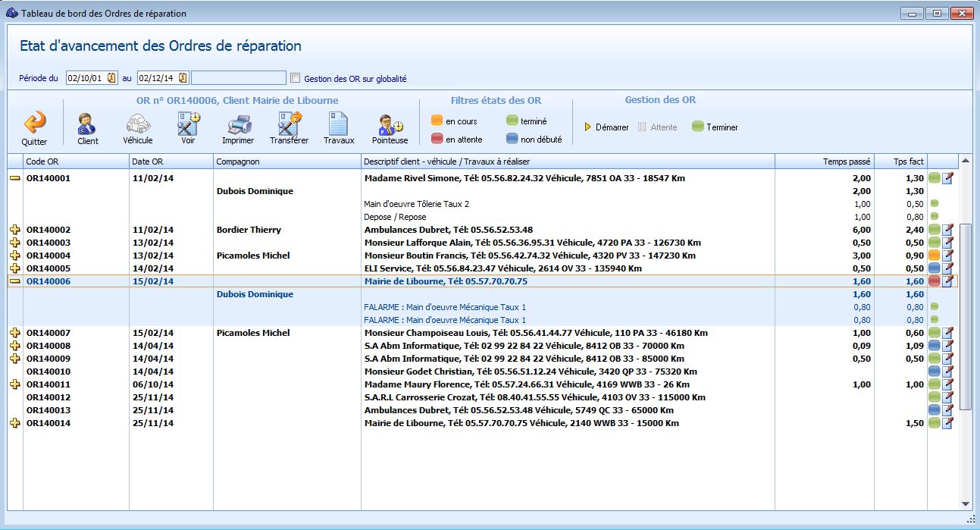Click the blue status indicator of OR140013
The image size is (980, 530).
coord(935,410)
